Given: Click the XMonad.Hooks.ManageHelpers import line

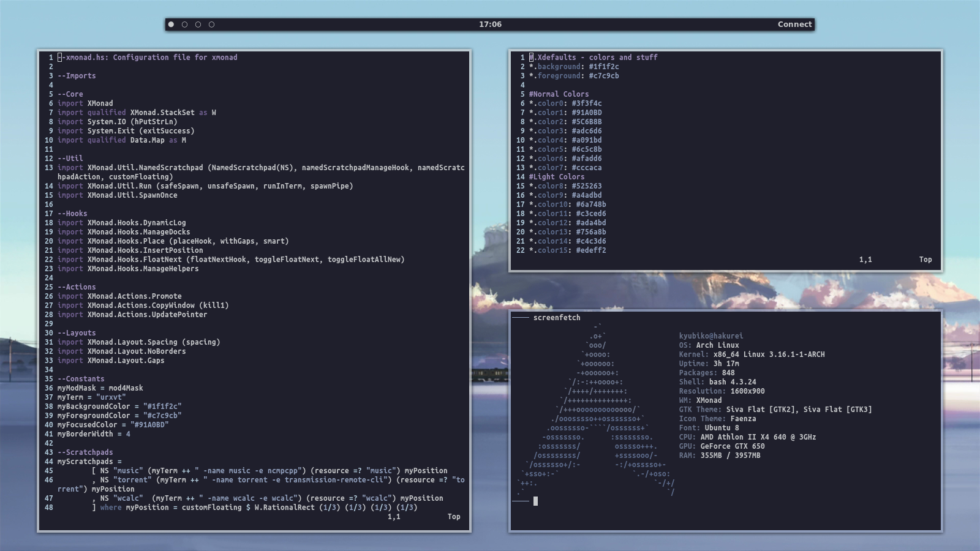Looking at the screenshot, I should (x=128, y=269).
